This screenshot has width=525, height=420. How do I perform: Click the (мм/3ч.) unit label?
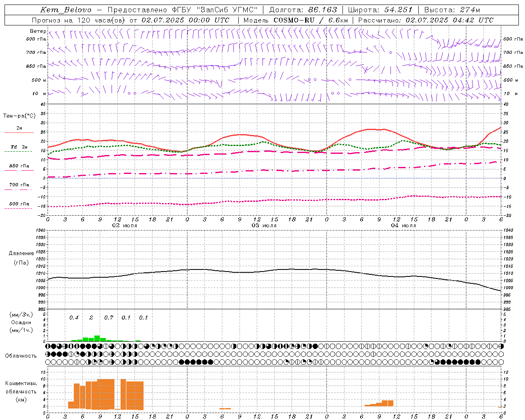click(21, 315)
